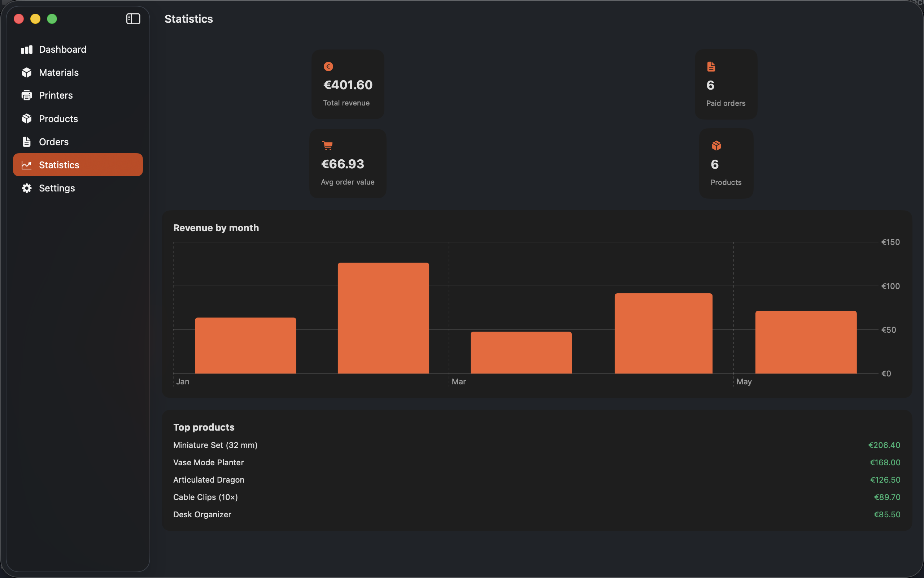Image resolution: width=924 pixels, height=578 pixels.
Task: Go to the Printers page
Action: 78,96
